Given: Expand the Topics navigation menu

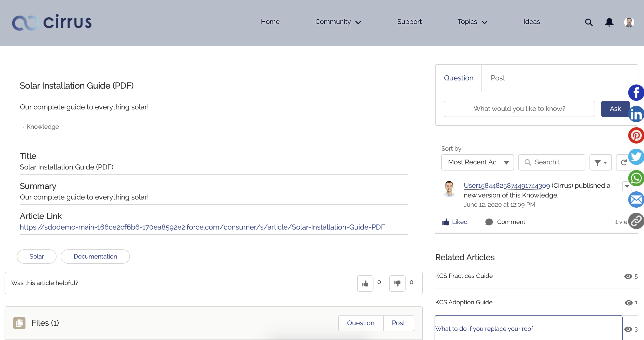Looking at the screenshot, I should 472,22.
